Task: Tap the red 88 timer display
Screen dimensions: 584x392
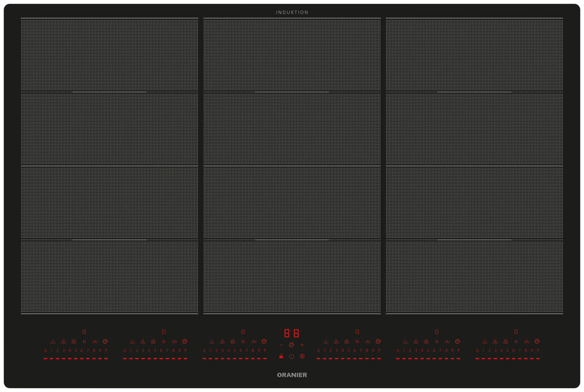Action: click(x=291, y=333)
